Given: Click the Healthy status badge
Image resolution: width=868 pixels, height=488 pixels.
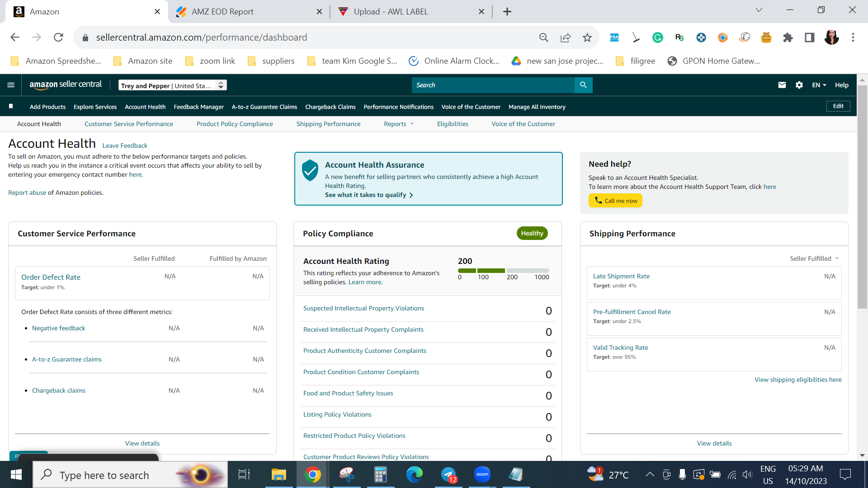Looking at the screenshot, I should click(x=532, y=233).
